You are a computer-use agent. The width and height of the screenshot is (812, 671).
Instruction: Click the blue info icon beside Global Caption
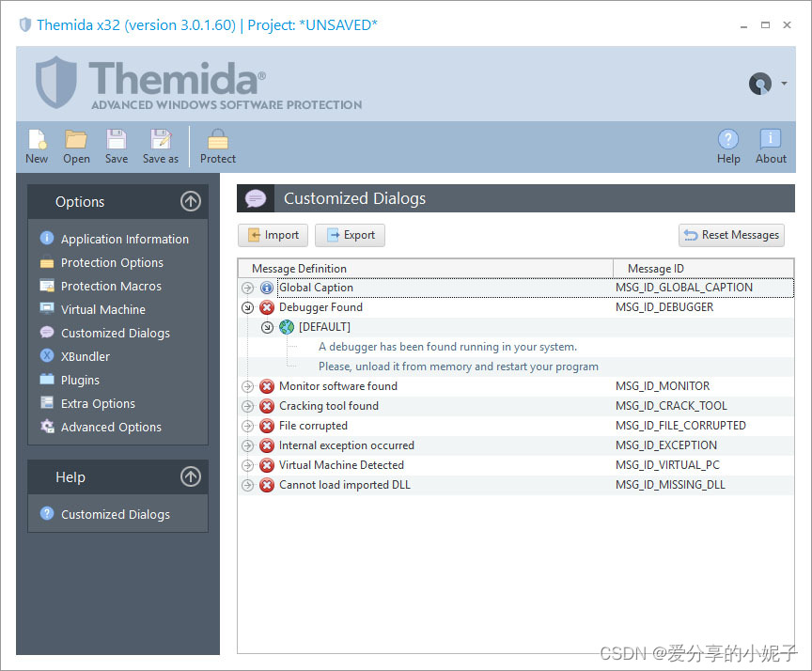click(x=267, y=288)
